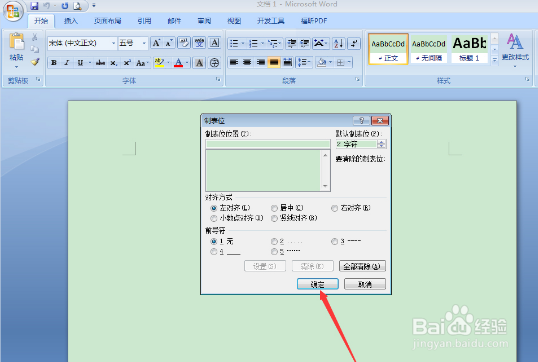Select the right alignment radio button

(335, 208)
